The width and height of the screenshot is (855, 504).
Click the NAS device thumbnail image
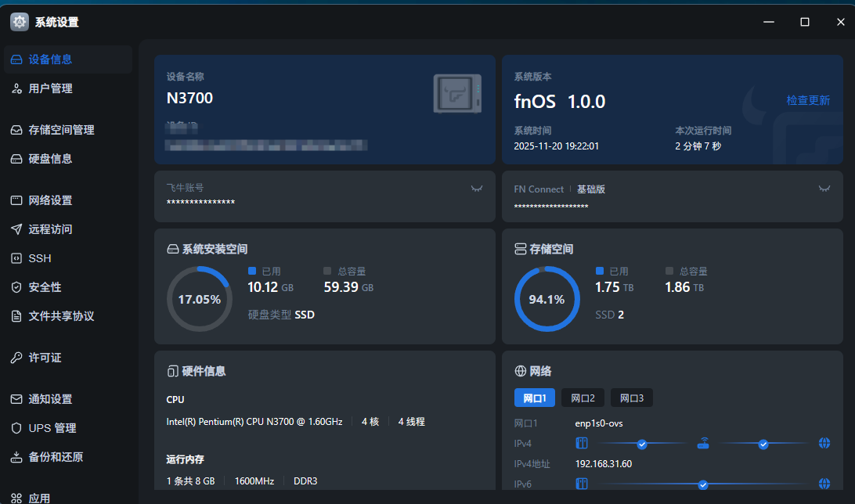click(457, 94)
